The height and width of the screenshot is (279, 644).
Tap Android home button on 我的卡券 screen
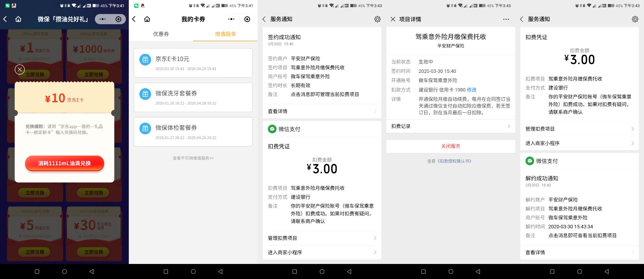pyautogui.click(x=193, y=272)
